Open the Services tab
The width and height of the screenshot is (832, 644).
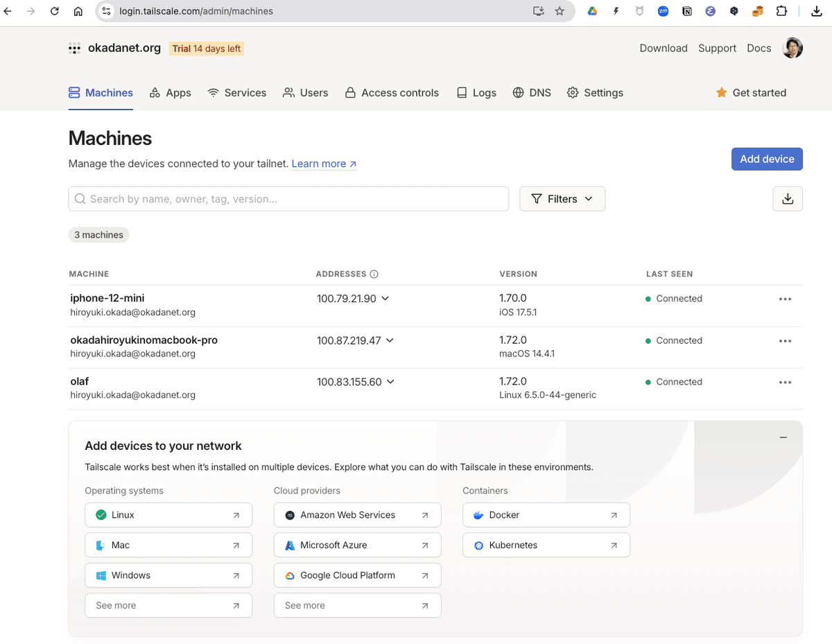[237, 93]
